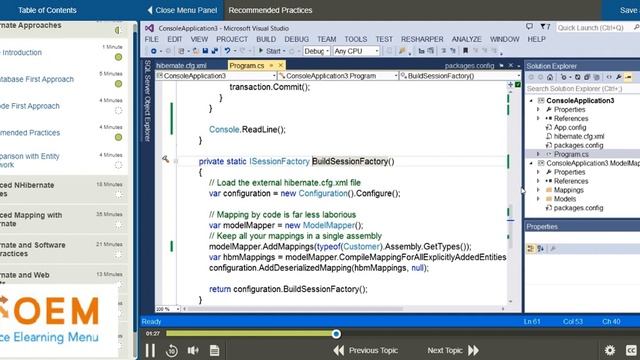
Task: Click the video progress slider handle
Action: point(336,334)
